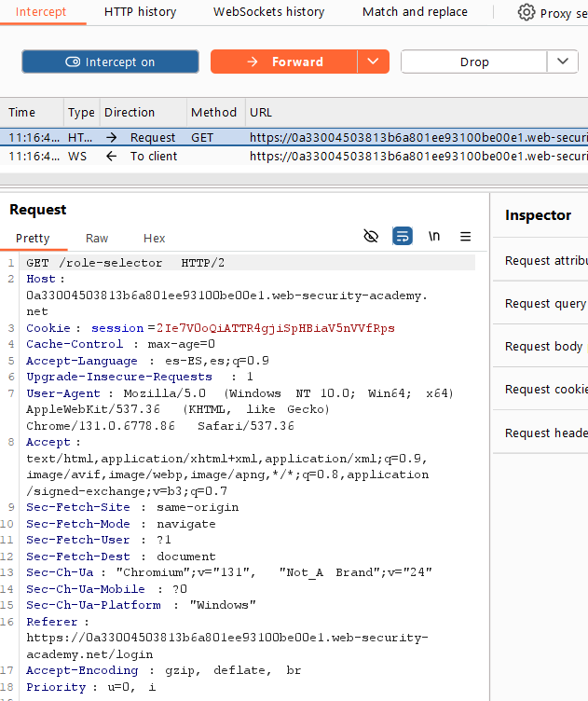Forward the intercepted request
This screenshot has width=588, height=701.
pyautogui.click(x=284, y=62)
